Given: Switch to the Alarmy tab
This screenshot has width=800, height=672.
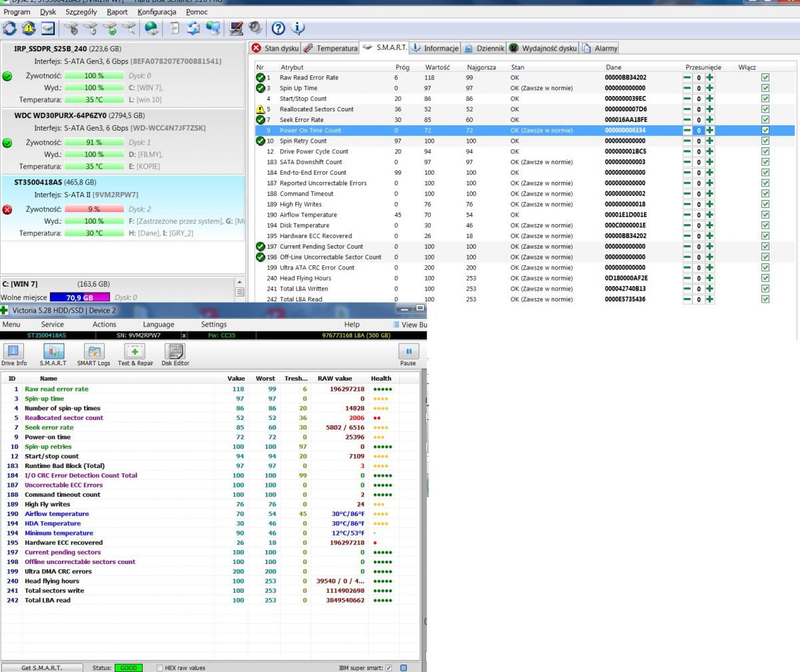Looking at the screenshot, I should pos(600,48).
